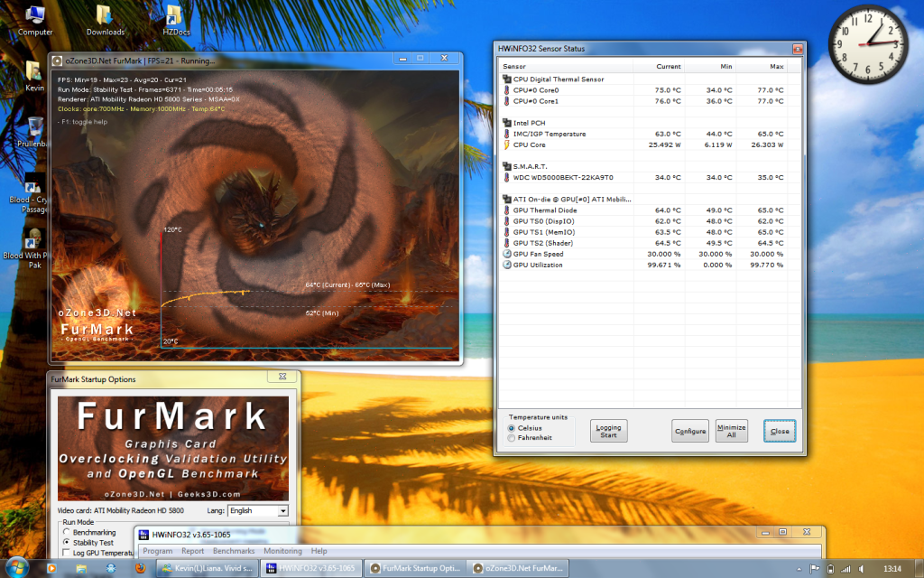Click the Windows Start orb

16,568
